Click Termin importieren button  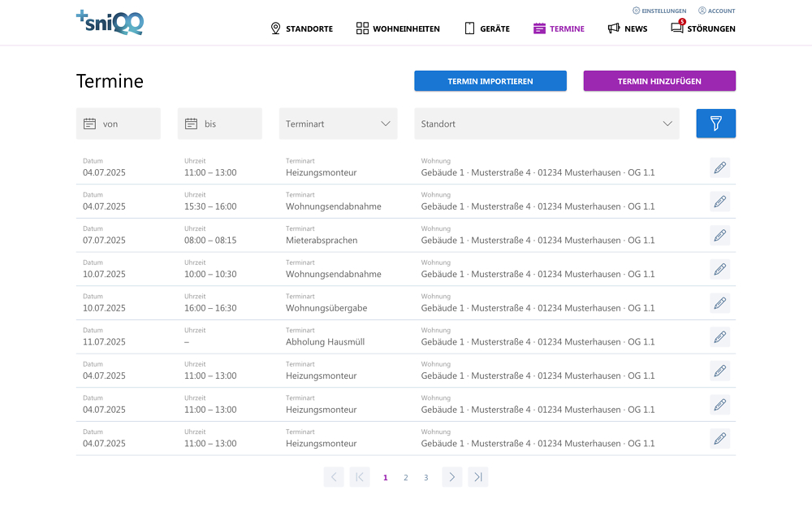tap(490, 81)
